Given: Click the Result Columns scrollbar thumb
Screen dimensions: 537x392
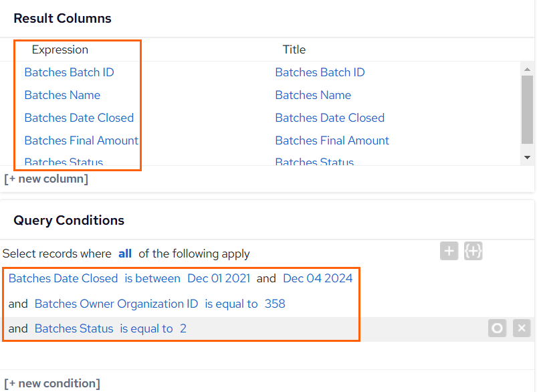Looking at the screenshot, I should (x=527, y=110).
